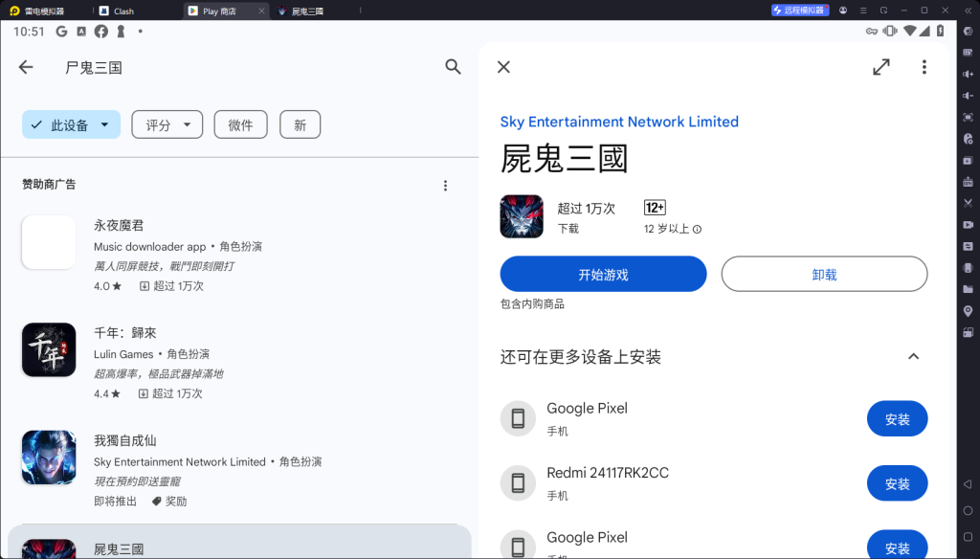Select the highlighted 屍鬼三國 search result row
The height and width of the screenshot is (559, 980).
pos(239,542)
